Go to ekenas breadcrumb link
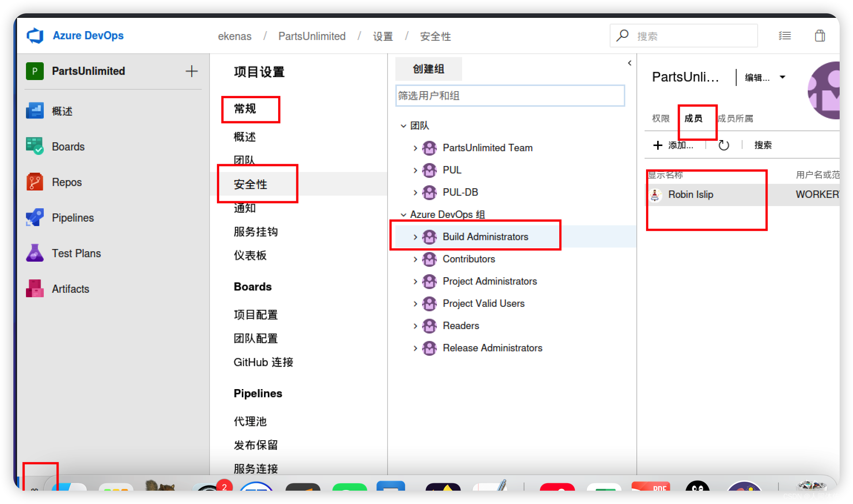The image size is (853, 504). tap(234, 36)
